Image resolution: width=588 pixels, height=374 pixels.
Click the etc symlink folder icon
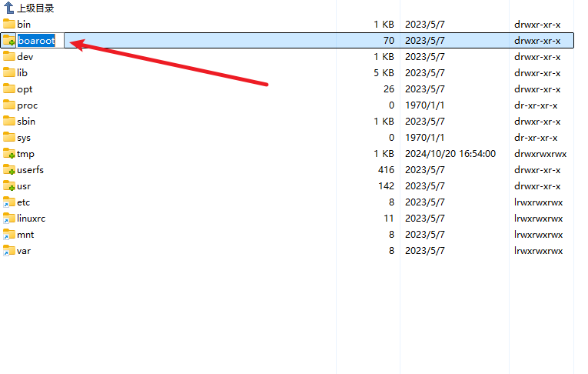pos(8,202)
